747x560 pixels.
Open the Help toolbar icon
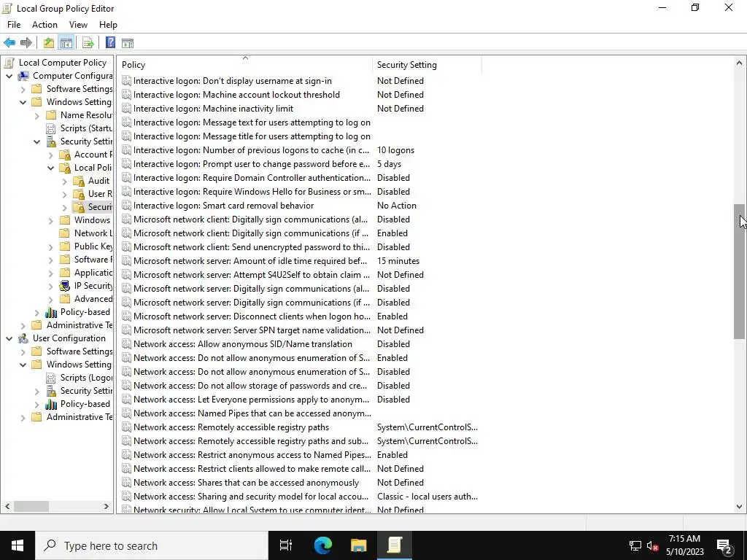(x=110, y=43)
